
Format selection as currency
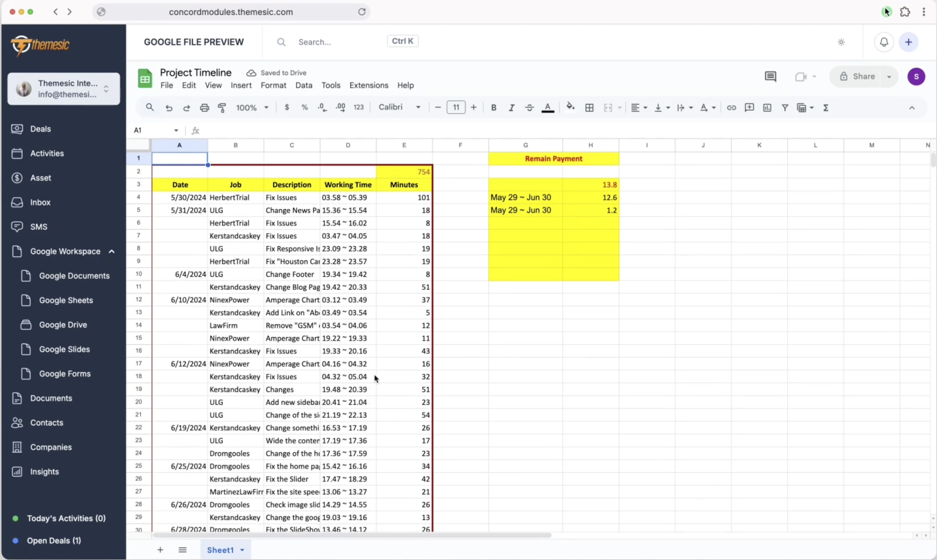click(287, 107)
